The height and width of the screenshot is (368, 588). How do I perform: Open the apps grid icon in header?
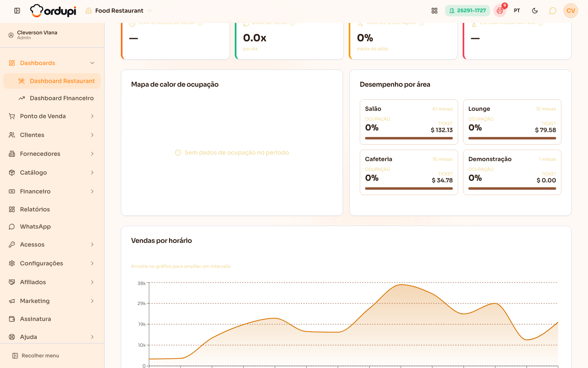[x=434, y=11]
